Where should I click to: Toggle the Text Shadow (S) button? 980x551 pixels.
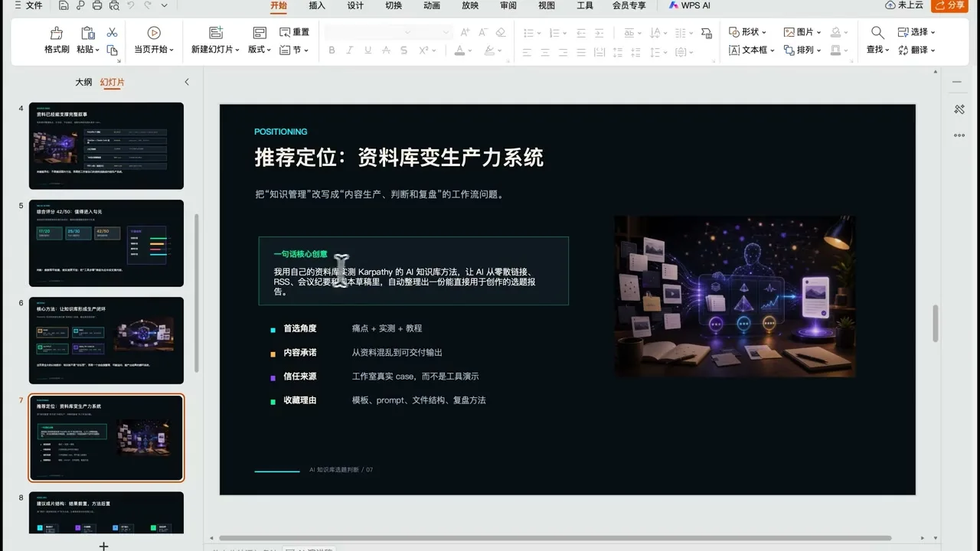click(404, 51)
